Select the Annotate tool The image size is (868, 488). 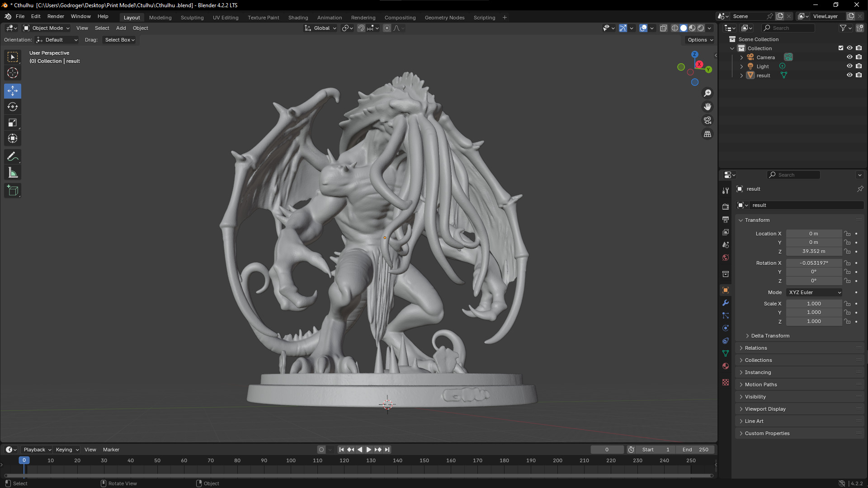(13, 157)
